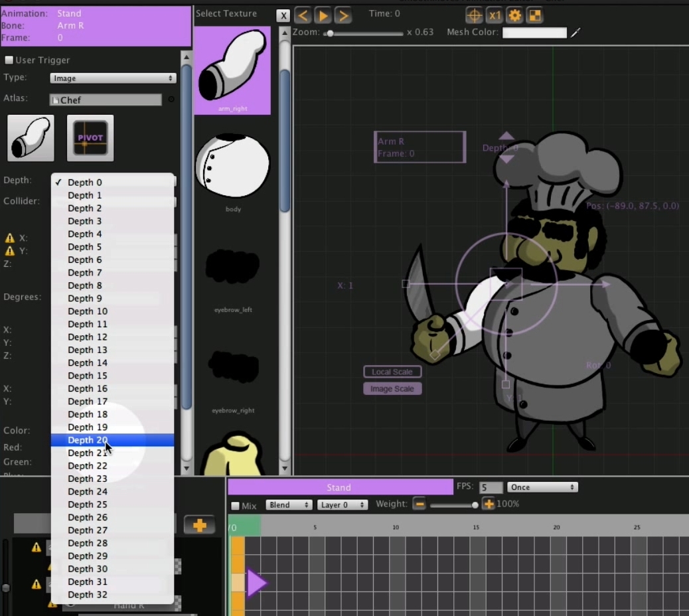Click the X scale handle on gizmo
689x616 pixels.
click(406, 284)
